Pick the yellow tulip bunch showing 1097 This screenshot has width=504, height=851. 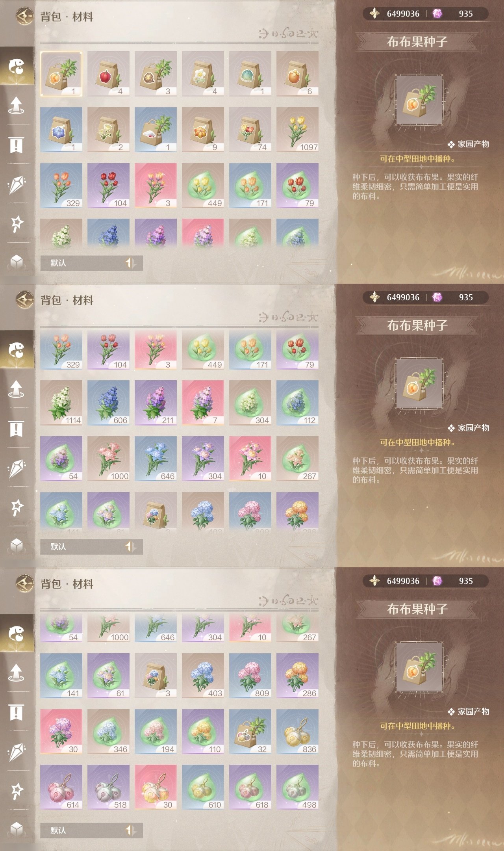[297, 130]
